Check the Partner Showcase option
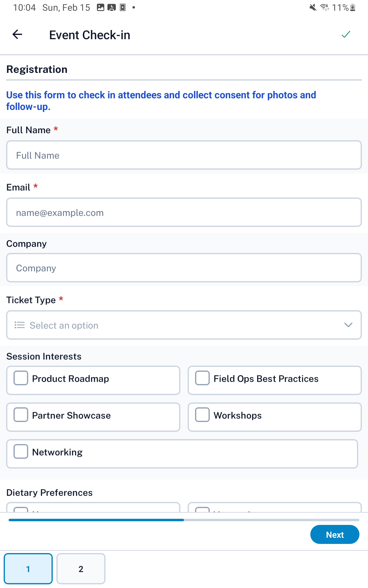 pos(21,415)
